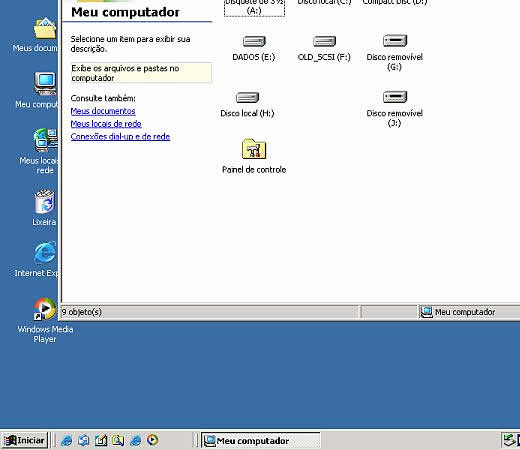Launch Media Player from the quick launch bar
The height and width of the screenshot is (450, 520).
point(153,441)
